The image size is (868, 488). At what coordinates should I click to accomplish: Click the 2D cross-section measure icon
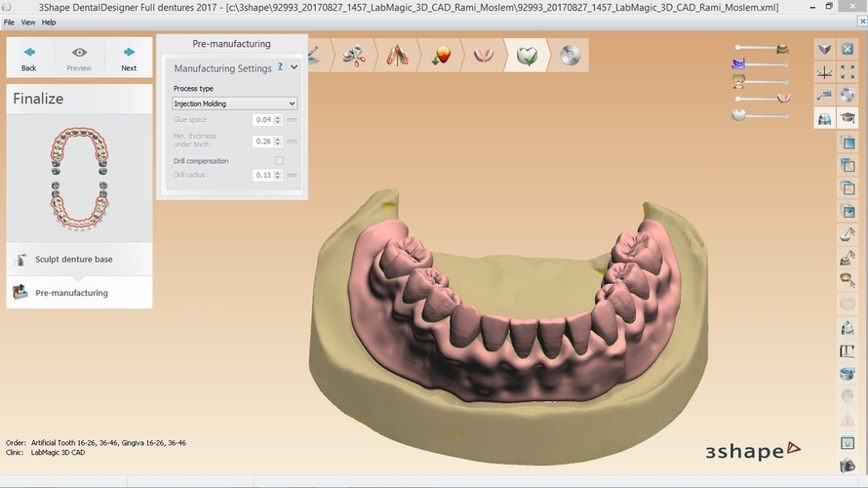(x=824, y=95)
